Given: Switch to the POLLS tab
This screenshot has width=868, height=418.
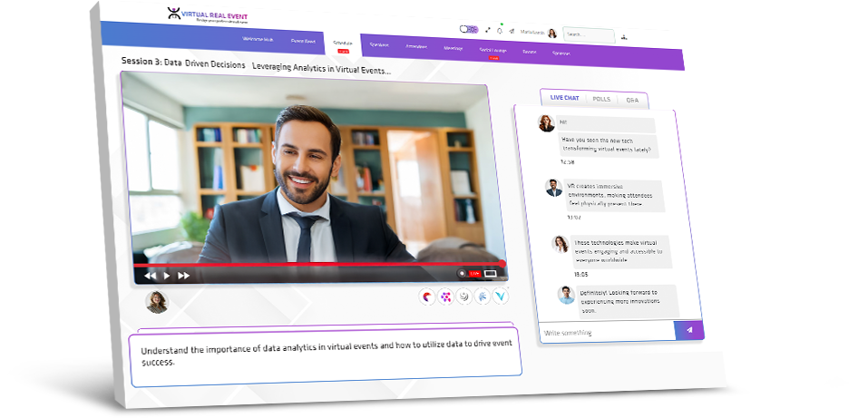Looking at the screenshot, I should click(x=600, y=99).
